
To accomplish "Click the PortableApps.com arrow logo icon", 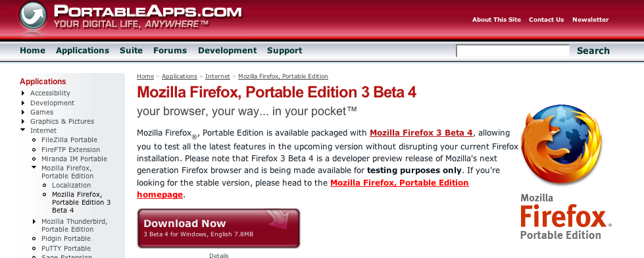I will (x=34, y=16).
